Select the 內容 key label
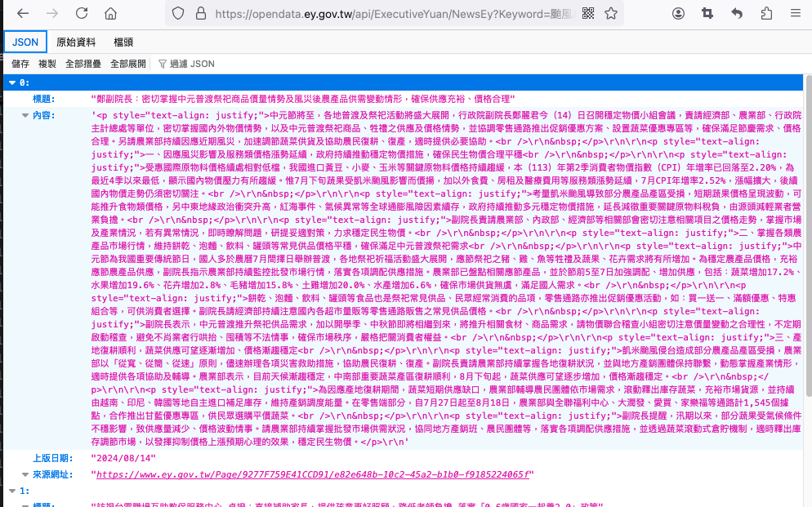Screen dimensions: 812x507 pos(44,115)
